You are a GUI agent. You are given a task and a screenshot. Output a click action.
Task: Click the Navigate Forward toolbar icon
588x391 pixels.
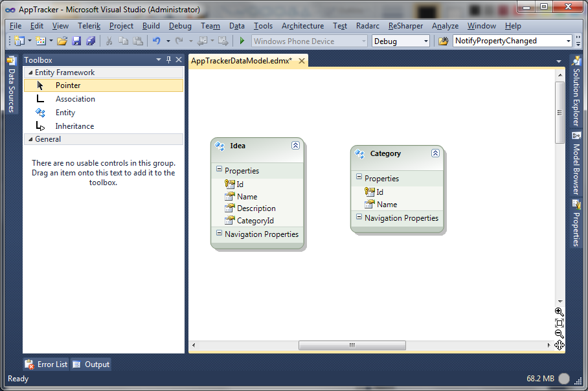(223, 41)
